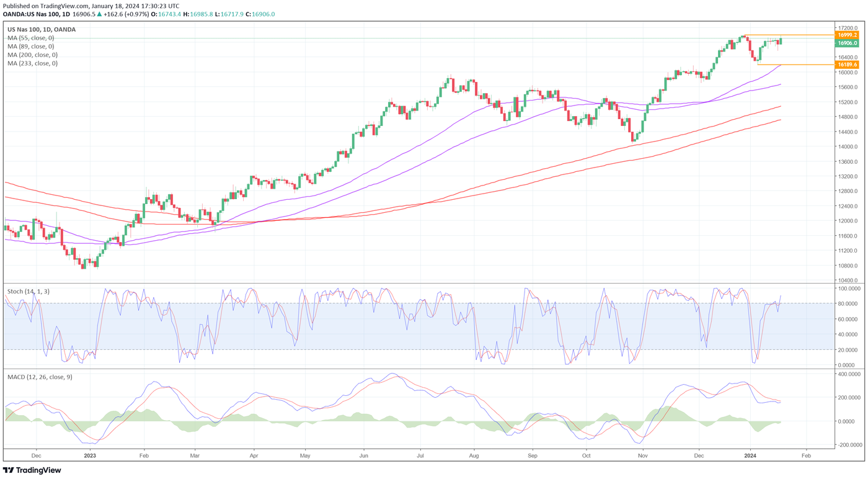868x479 pixels.
Task: Click the orange 16999.2 price label
Action: [847, 35]
